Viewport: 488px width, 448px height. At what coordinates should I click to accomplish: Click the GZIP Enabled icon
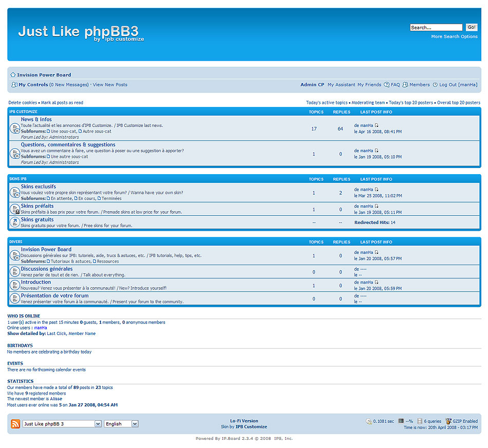pos(448,421)
